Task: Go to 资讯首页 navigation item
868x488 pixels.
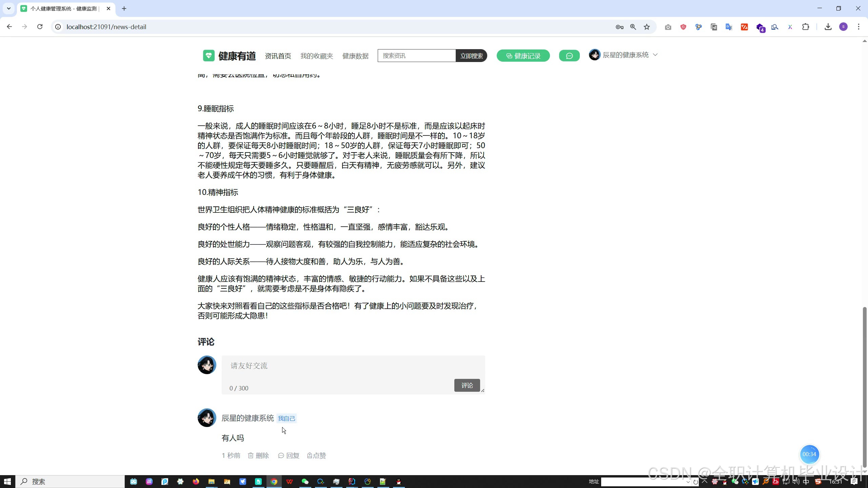Action: tap(278, 56)
